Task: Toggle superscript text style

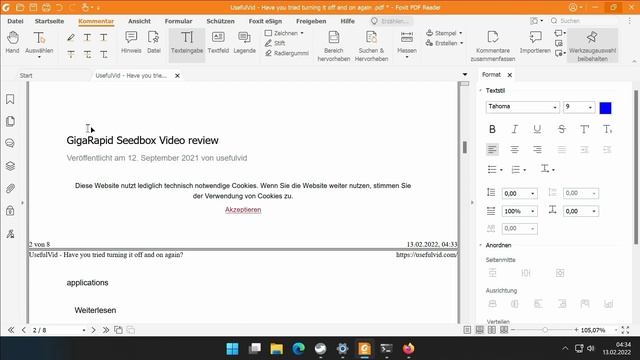Action: 584,129
